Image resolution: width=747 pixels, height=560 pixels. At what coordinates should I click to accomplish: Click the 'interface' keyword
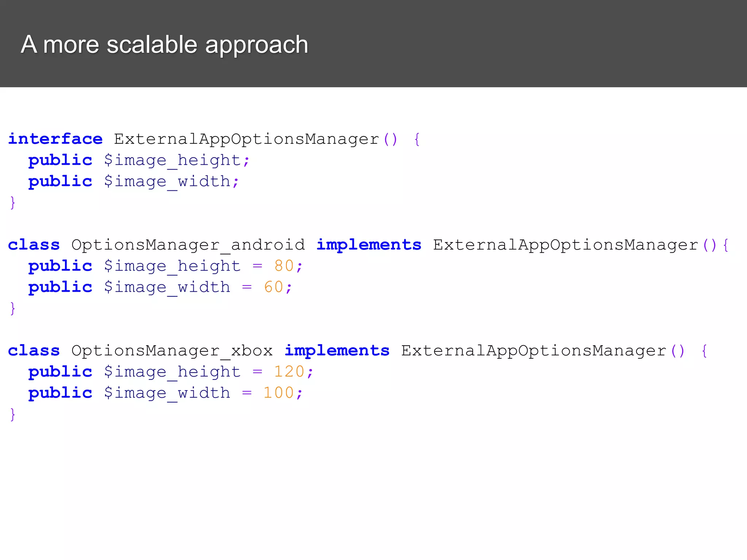point(55,139)
